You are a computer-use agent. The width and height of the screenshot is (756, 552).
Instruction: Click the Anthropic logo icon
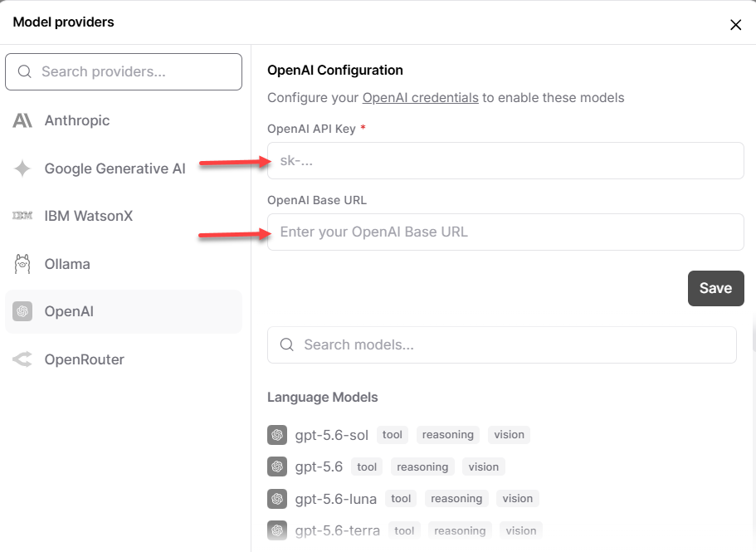pyautogui.click(x=22, y=120)
